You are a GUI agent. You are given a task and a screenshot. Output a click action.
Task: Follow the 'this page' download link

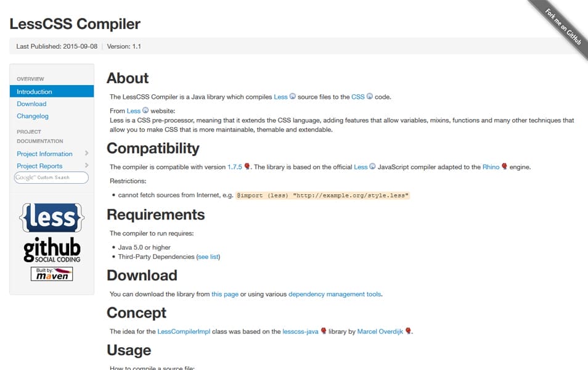pyautogui.click(x=225, y=294)
